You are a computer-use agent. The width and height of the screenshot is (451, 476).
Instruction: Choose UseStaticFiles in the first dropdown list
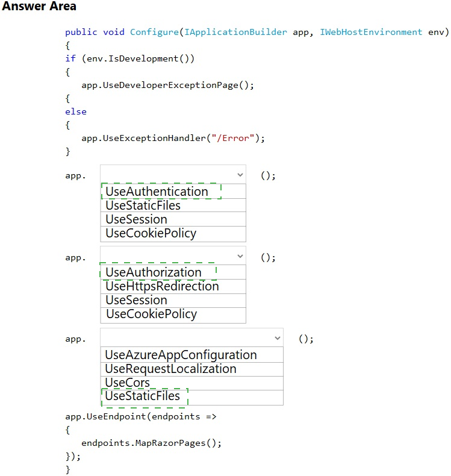click(x=143, y=205)
